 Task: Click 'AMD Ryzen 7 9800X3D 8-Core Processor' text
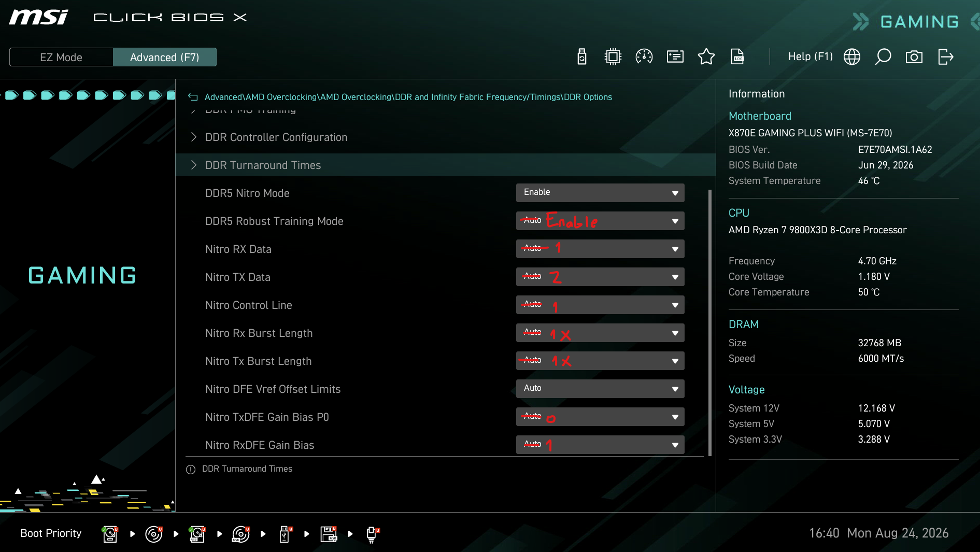818,230
